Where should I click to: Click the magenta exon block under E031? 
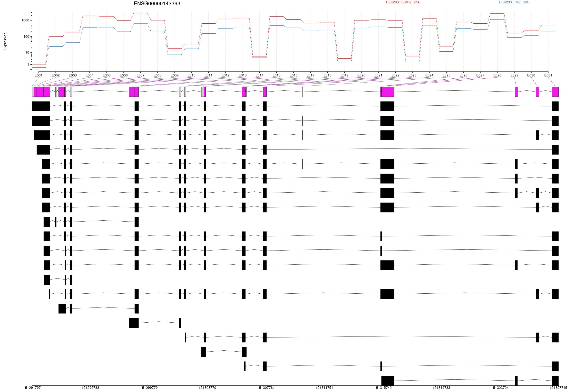pyautogui.click(x=555, y=92)
